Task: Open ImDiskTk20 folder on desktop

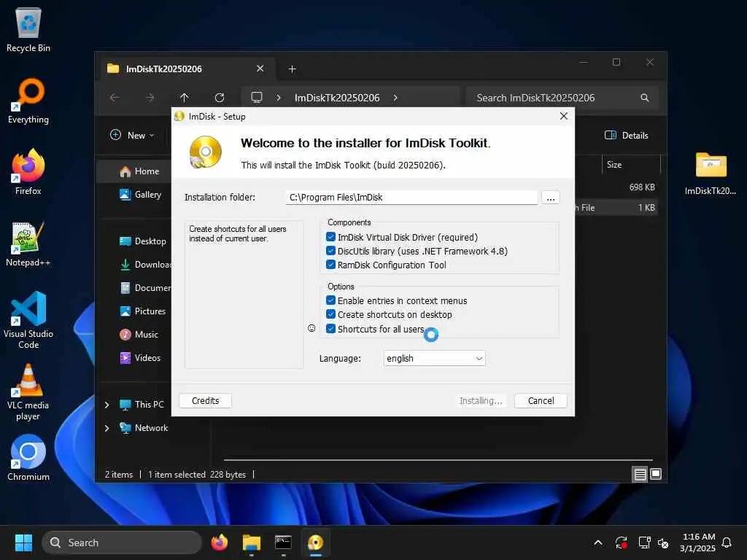Action: point(711,172)
